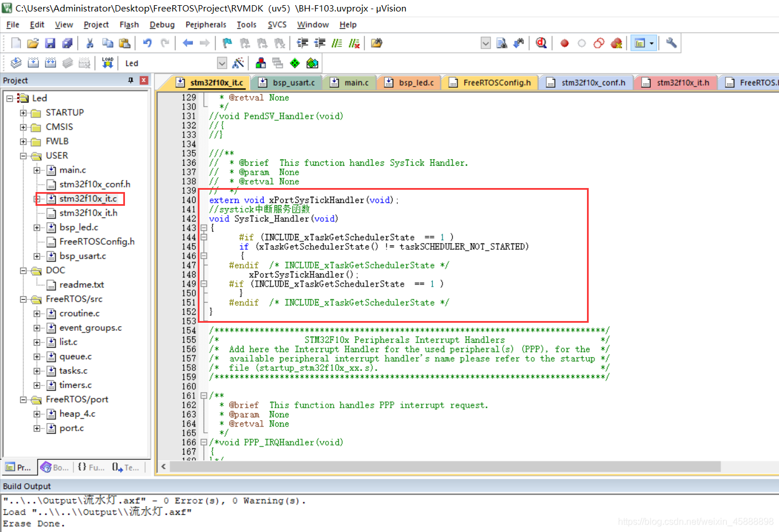Undo the last edit
The image size is (779, 532).
pyautogui.click(x=147, y=43)
